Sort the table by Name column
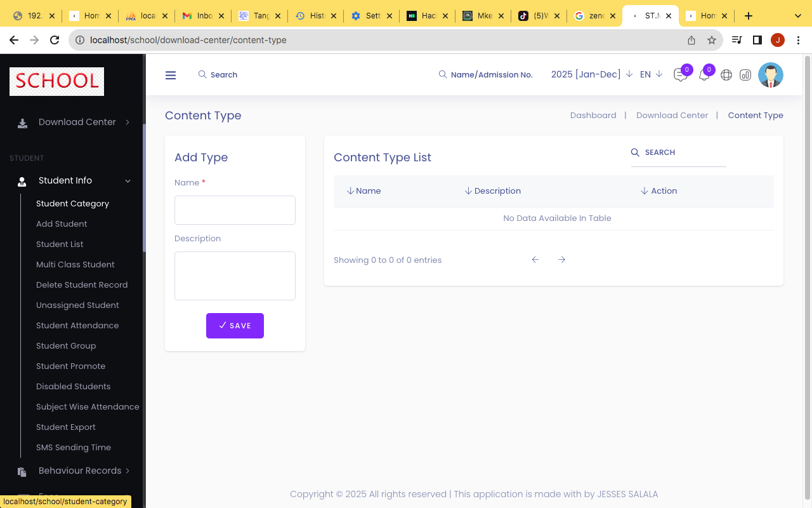Viewport: 812px width, 508px height. point(363,190)
